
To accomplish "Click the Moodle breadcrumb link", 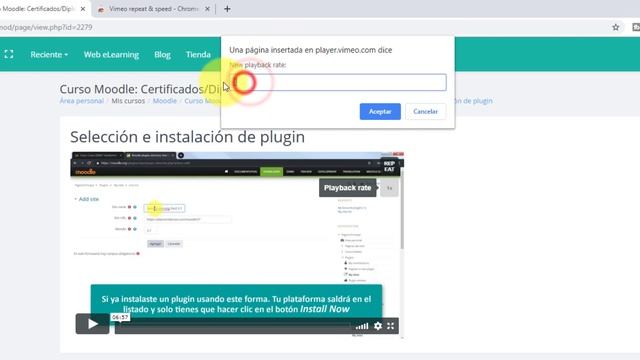I will pyautogui.click(x=165, y=101).
